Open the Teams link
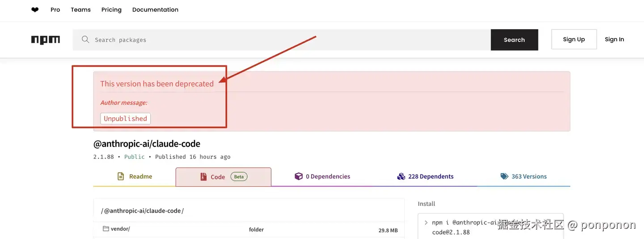The image size is (644, 239). coord(80,10)
